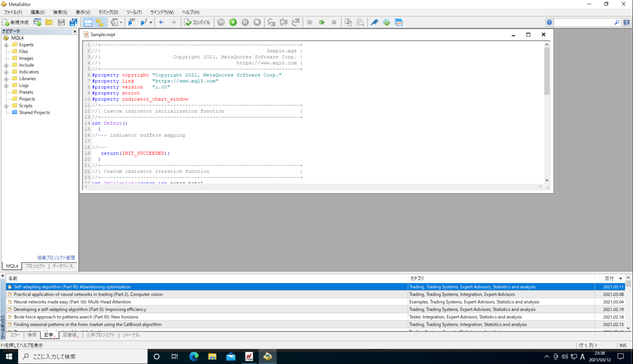The height and width of the screenshot is (364, 633).
Task: Start debugging with the green play icon
Action: click(233, 22)
